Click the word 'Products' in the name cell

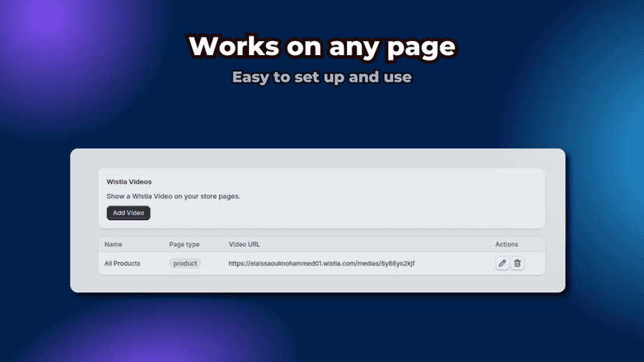coord(127,263)
